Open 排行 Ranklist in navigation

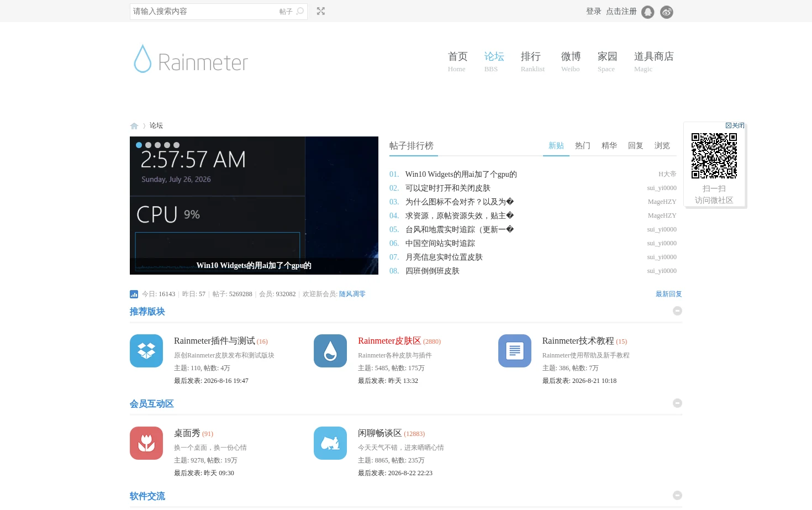pyautogui.click(x=532, y=61)
